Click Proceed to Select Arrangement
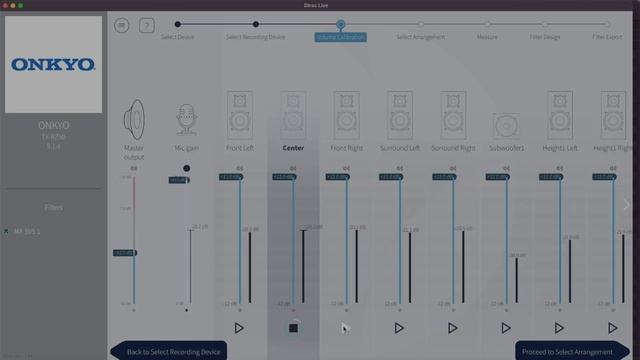 pyautogui.click(x=572, y=351)
